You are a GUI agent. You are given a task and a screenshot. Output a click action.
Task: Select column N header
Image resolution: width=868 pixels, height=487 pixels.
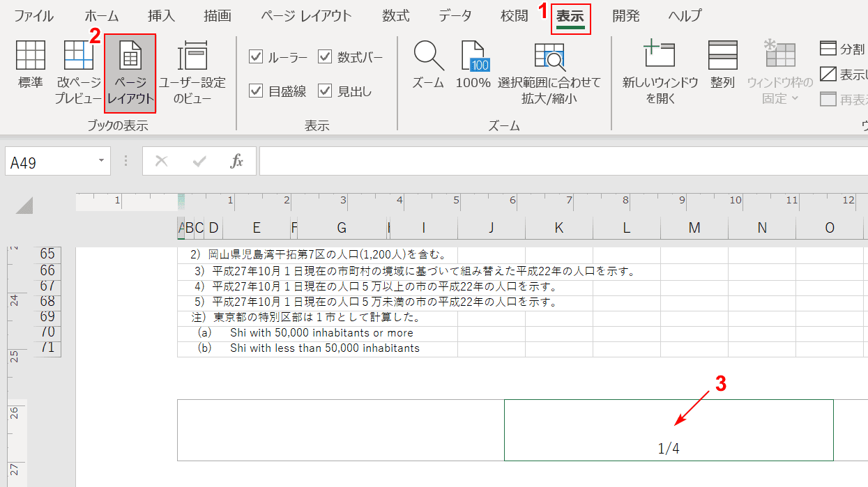[762, 228]
